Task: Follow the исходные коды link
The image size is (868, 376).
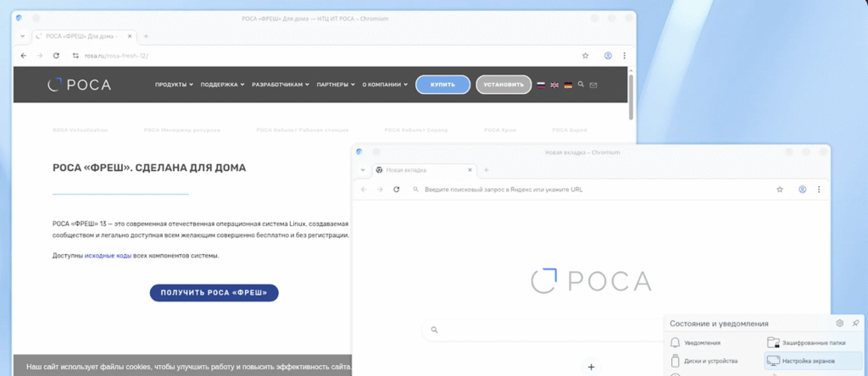Action: 107,256
